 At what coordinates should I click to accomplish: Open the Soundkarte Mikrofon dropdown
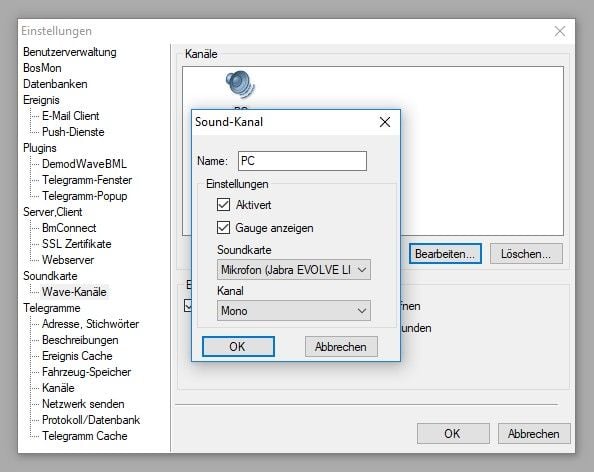(294, 270)
